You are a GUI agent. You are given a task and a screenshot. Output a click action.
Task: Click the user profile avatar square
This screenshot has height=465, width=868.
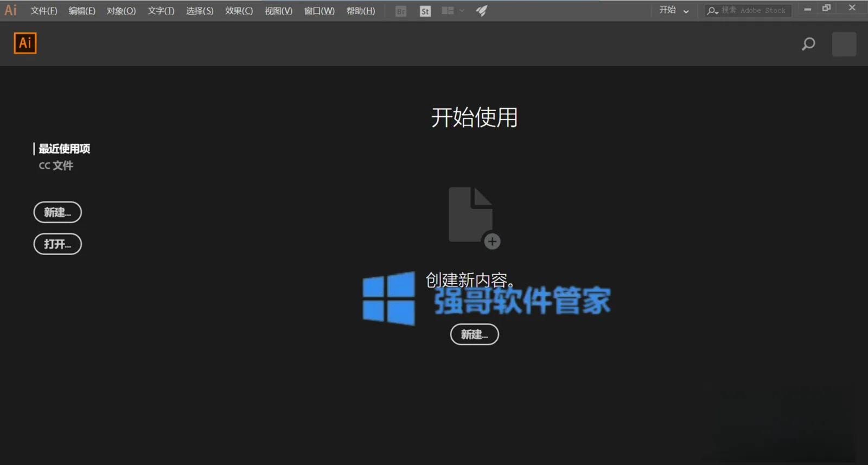coord(844,44)
